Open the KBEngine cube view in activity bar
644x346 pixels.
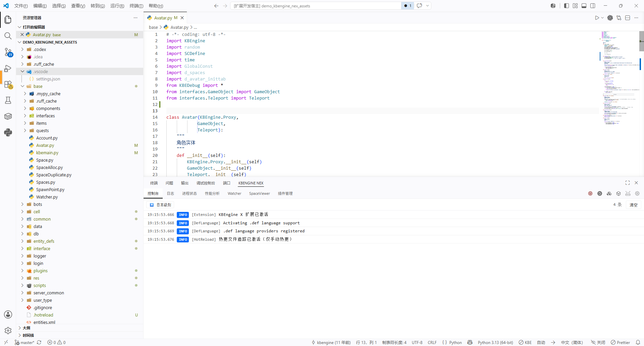8,116
